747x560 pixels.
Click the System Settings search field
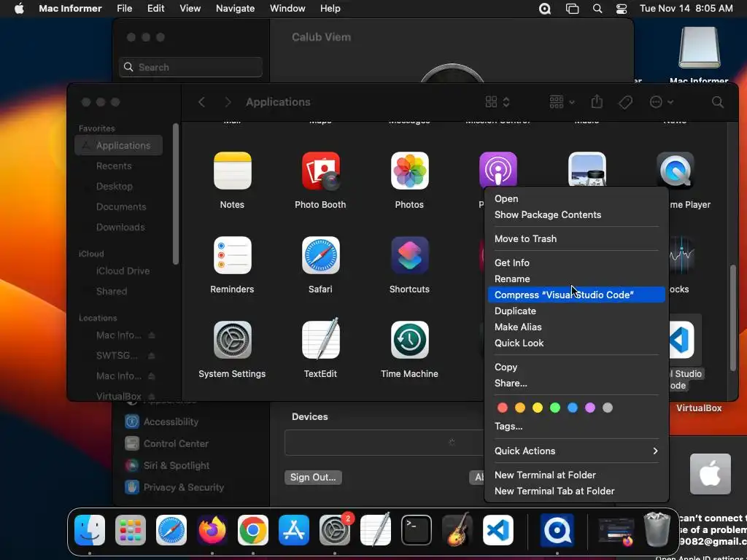(190, 67)
